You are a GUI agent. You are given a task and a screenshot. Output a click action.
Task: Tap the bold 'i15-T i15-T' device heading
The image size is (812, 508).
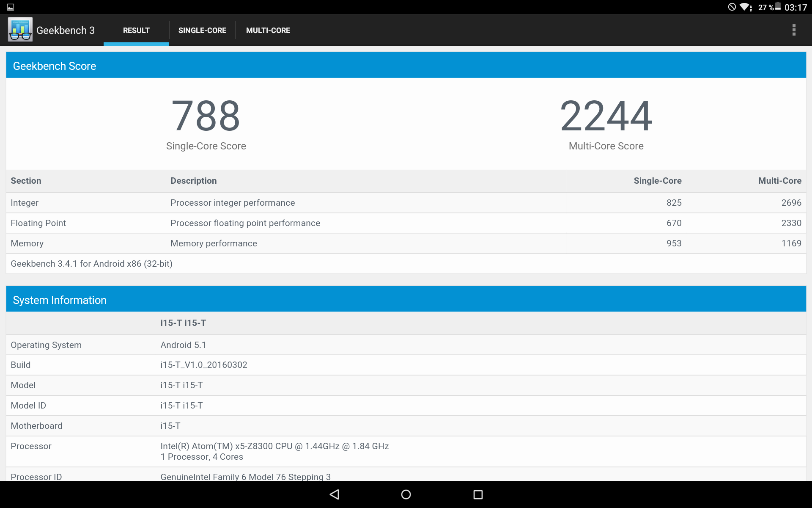click(x=183, y=323)
